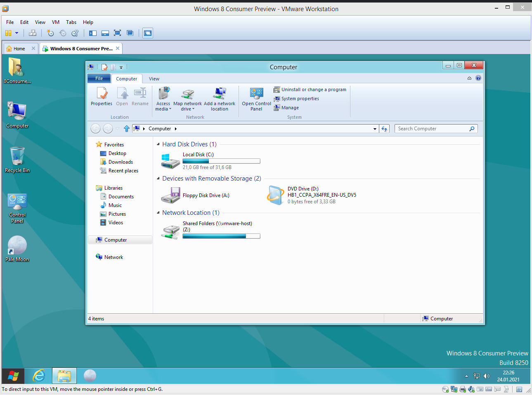Open the address bar history dropdown
Image resolution: width=532 pixels, height=395 pixels.
(375, 129)
